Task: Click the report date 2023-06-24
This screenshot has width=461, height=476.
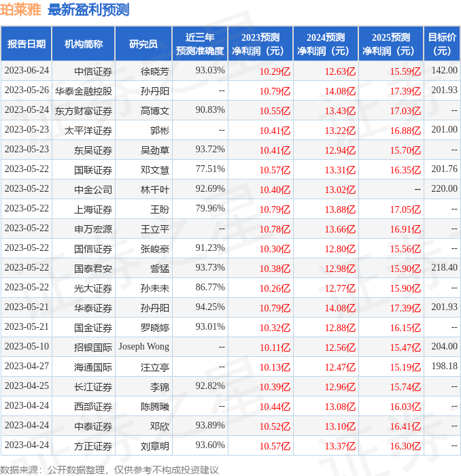Action: click(x=27, y=70)
